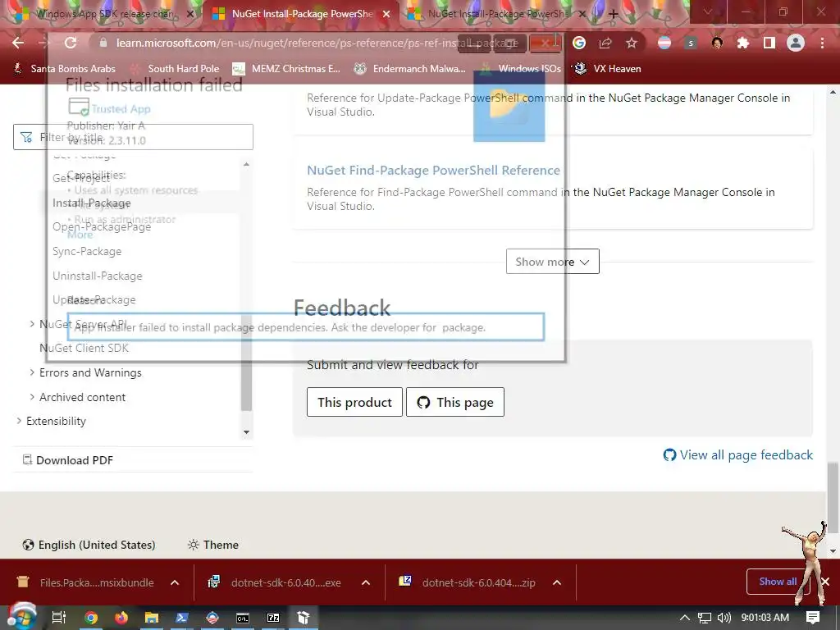Open Task View on the taskbar
840x630 pixels.
click(59, 618)
